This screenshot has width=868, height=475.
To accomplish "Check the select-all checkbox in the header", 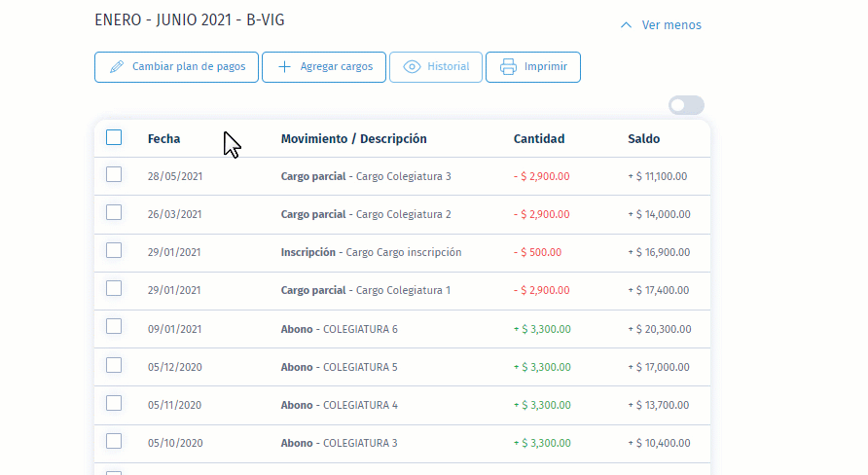I will [114, 137].
